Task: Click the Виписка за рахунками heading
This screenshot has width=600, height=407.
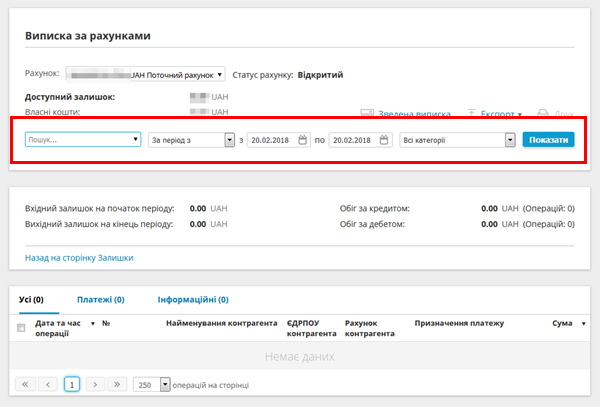Action: tap(88, 36)
